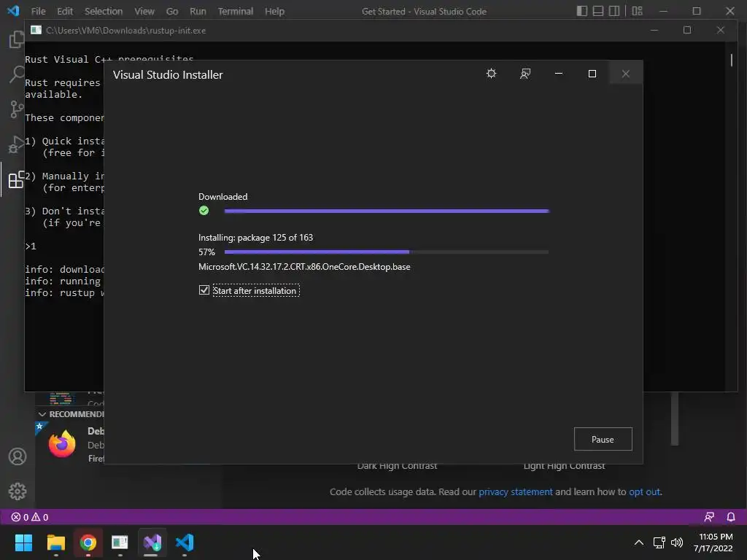Image resolution: width=747 pixels, height=560 pixels.
Task: Maximize the Visual Studio Installer window
Action: [592, 74]
